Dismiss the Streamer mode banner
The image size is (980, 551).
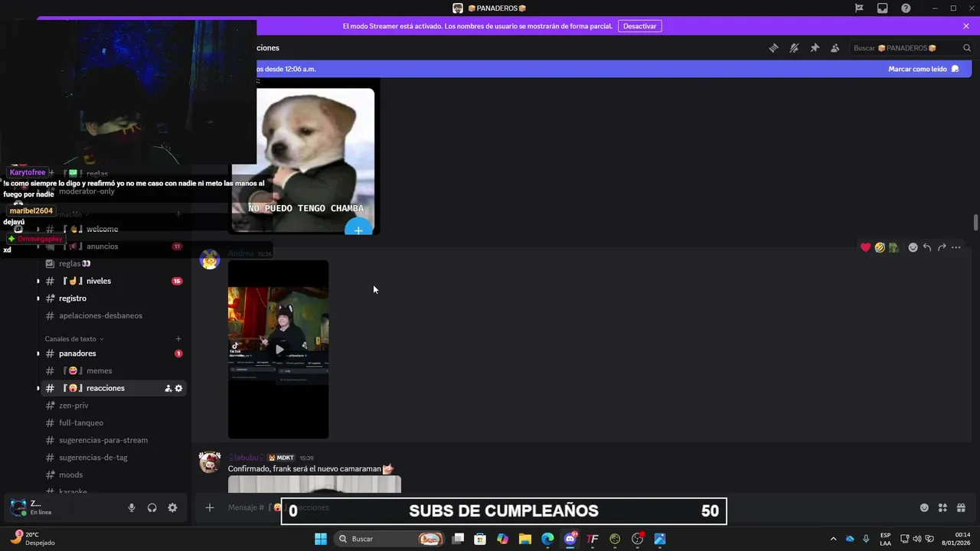click(x=966, y=26)
